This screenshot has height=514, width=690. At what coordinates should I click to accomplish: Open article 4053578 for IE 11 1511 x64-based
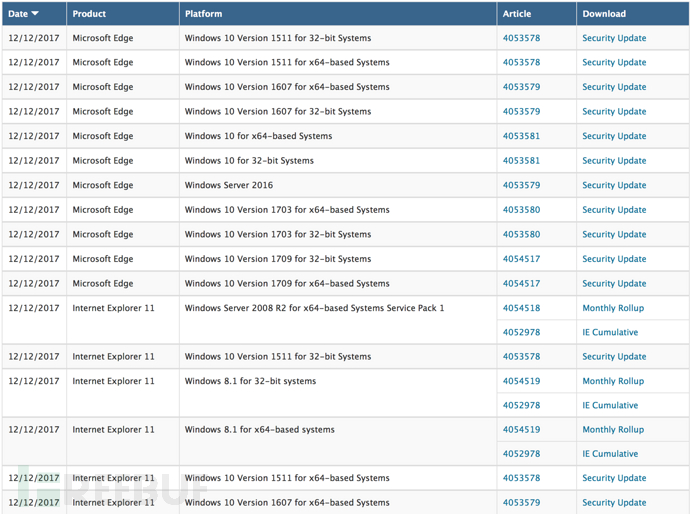click(x=521, y=478)
